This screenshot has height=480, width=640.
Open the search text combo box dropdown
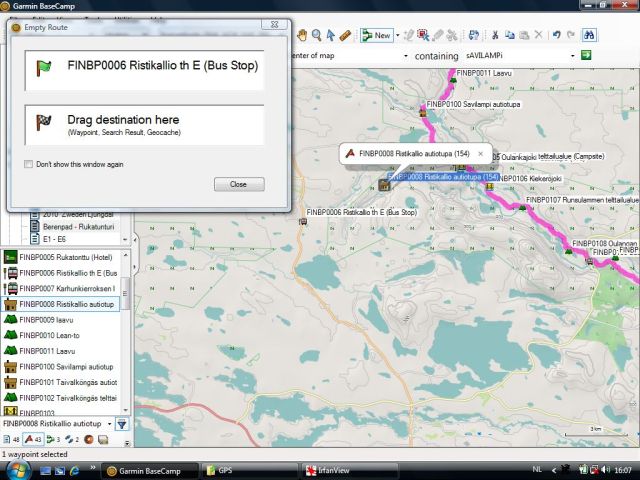571,56
